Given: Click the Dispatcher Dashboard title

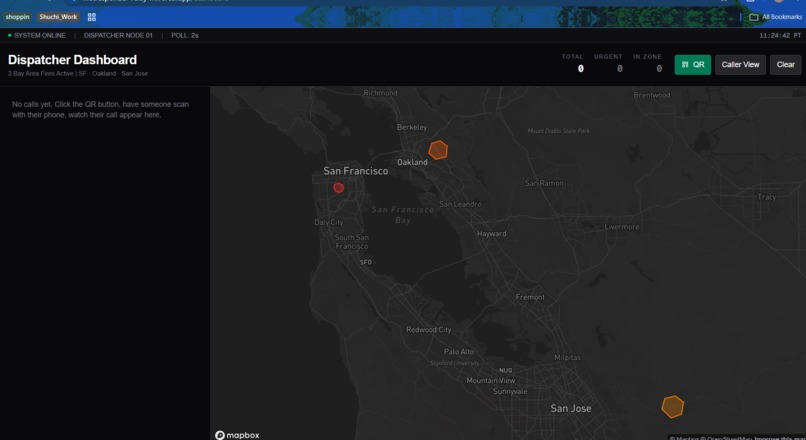Looking at the screenshot, I should coord(72,60).
